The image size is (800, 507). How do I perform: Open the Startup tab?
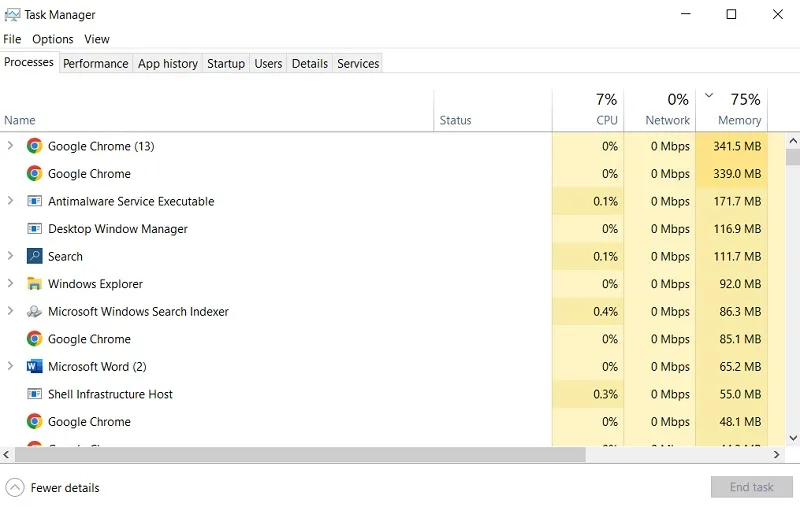tap(226, 64)
